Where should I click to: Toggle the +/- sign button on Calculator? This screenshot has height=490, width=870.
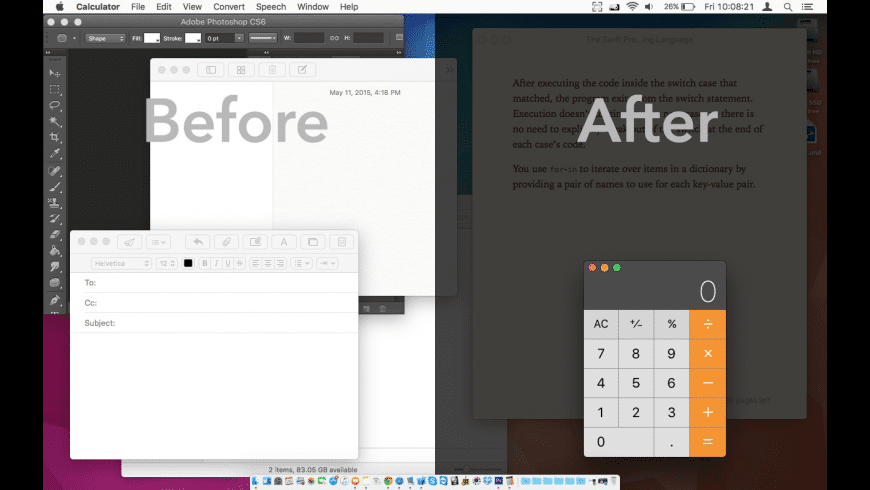click(x=636, y=324)
